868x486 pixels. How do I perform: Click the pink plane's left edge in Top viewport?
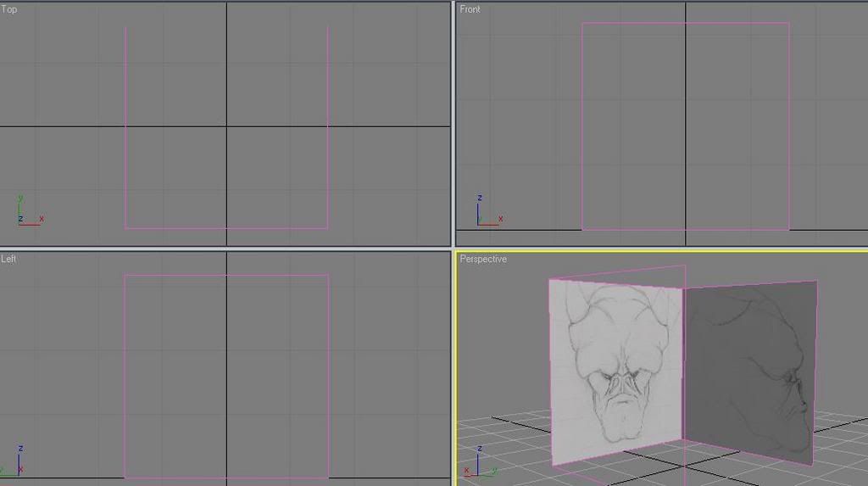[125, 127]
